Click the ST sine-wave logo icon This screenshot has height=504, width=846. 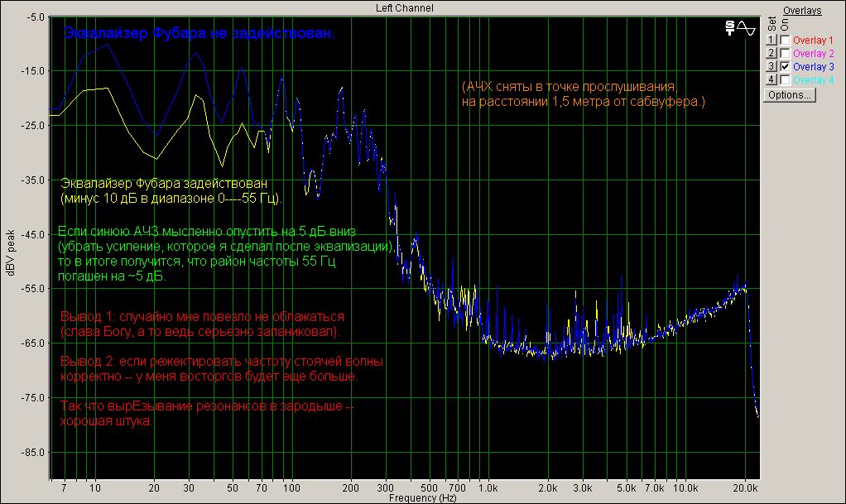click(741, 27)
